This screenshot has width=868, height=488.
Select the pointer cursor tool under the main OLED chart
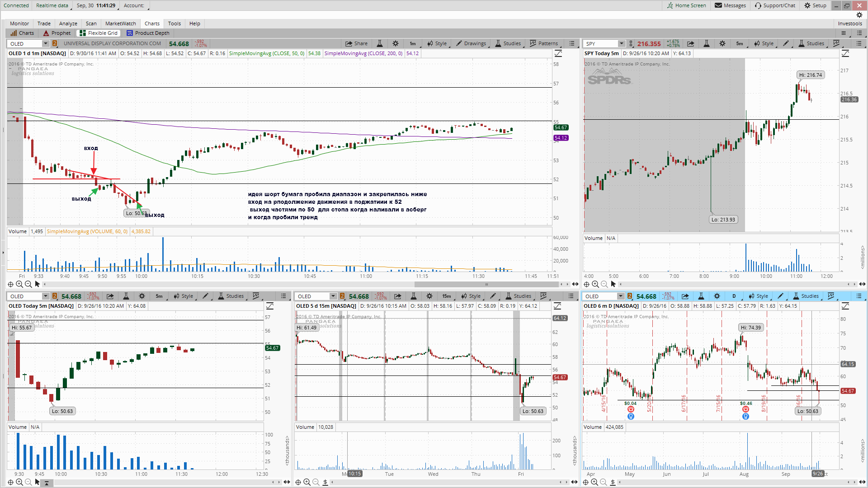tap(38, 284)
